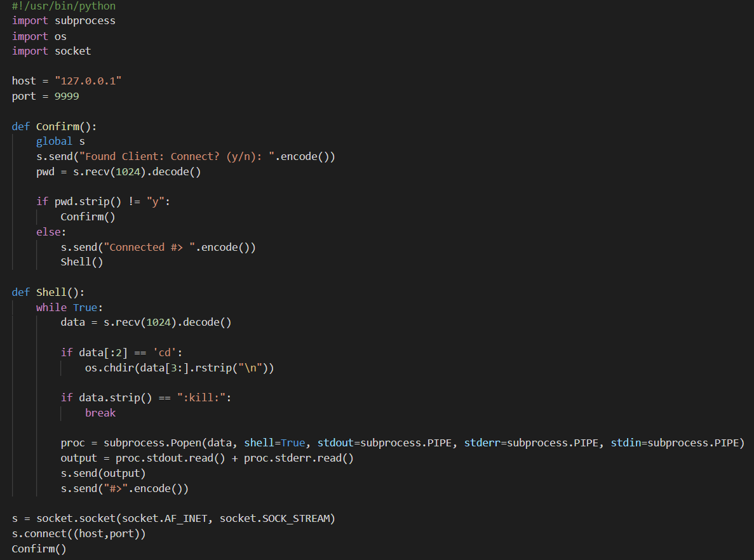The width and height of the screenshot is (754, 560).
Task: Click the 'stdout=subprocess.PIPE' argument
Action: coord(385,443)
